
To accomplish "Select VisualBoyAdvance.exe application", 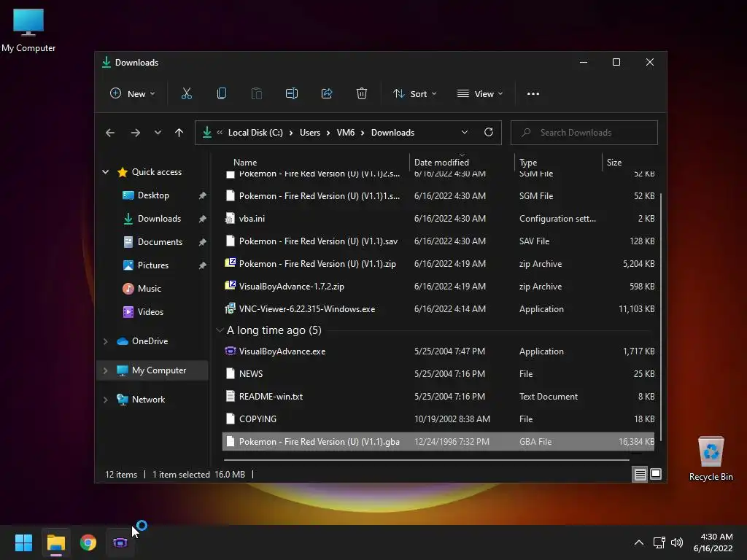I will [438, 351].
